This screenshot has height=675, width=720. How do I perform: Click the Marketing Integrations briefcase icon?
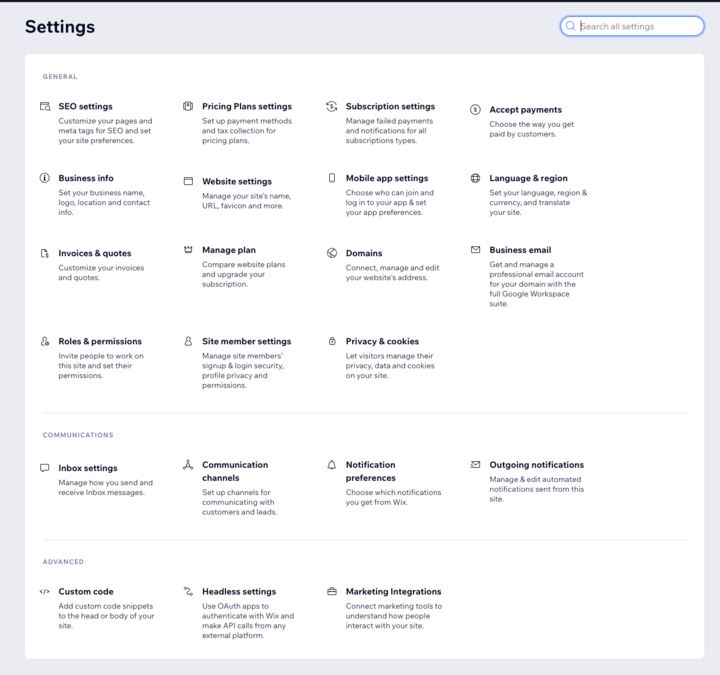coord(332,591)
